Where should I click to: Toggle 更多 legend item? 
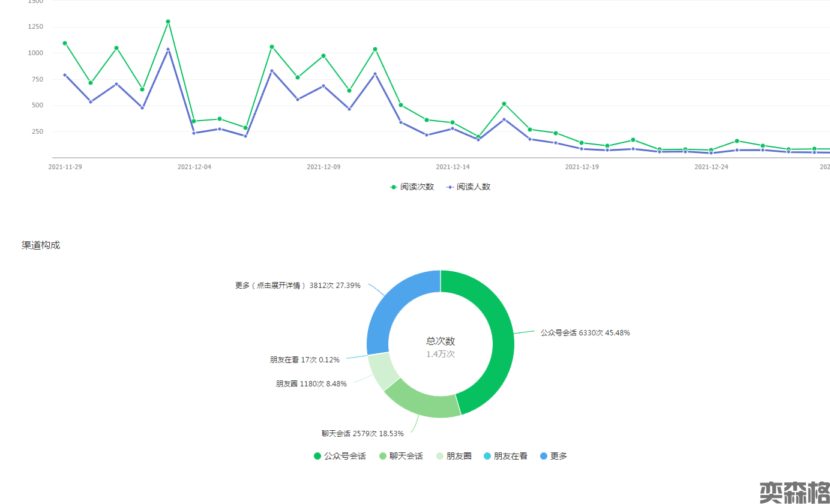coord(553,456)
